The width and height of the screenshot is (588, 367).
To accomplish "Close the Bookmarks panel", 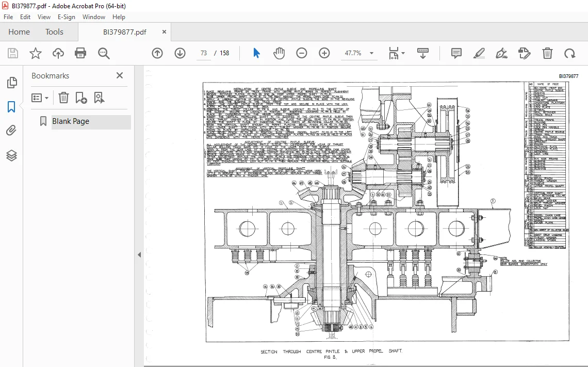I will click(120, 75).
